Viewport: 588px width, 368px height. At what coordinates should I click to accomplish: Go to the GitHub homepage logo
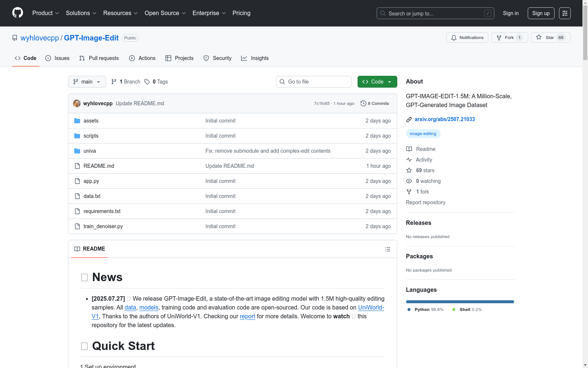click(18, 13)
